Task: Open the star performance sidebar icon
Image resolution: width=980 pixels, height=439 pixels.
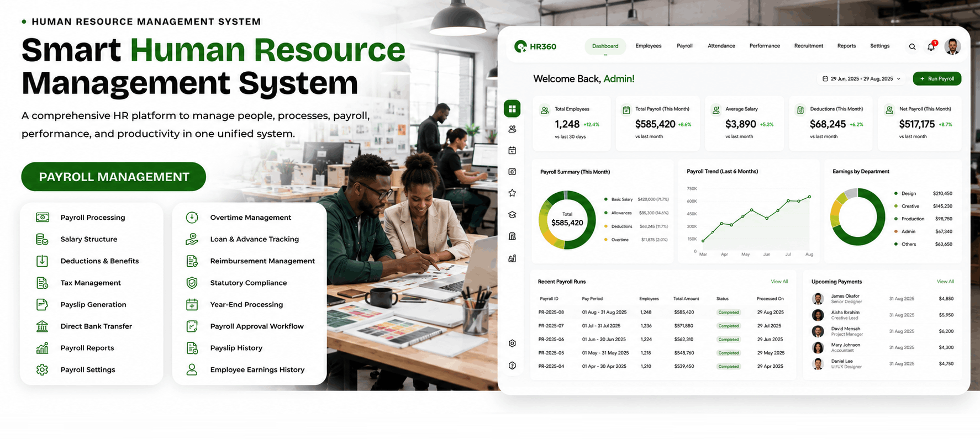Action: tap(512, 193)
